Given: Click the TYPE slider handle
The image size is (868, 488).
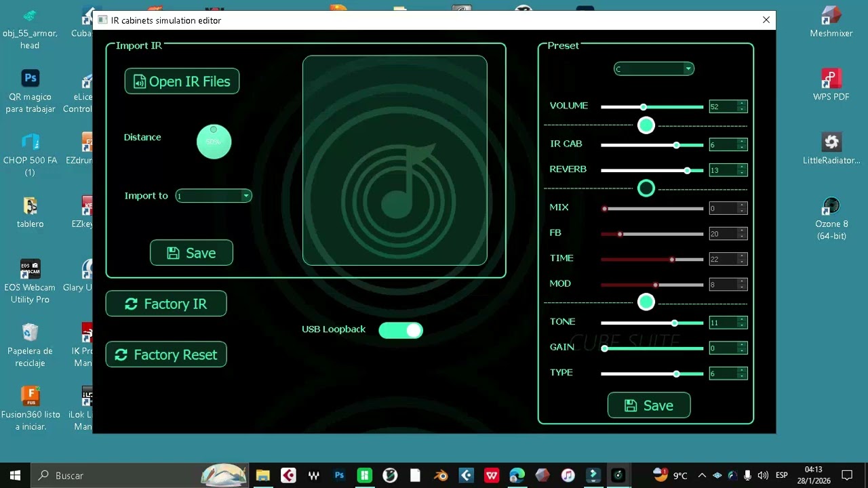Looking at the screenshot, I should coord(676,374).
